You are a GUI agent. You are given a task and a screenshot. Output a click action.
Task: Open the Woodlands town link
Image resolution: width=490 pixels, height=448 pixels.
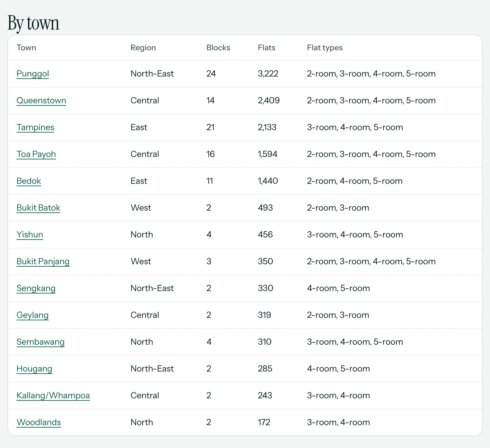pyautogui.click(x=39, y=422)
